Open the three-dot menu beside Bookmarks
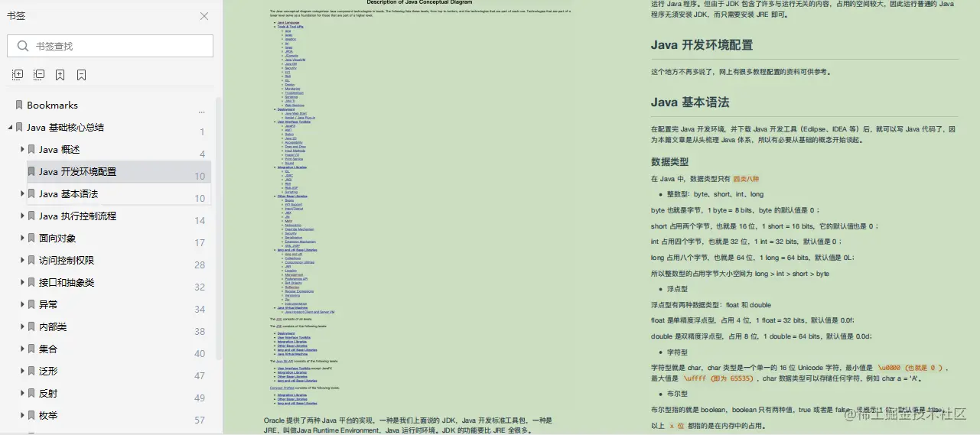The image size is (980, 435). pos(201,111)
